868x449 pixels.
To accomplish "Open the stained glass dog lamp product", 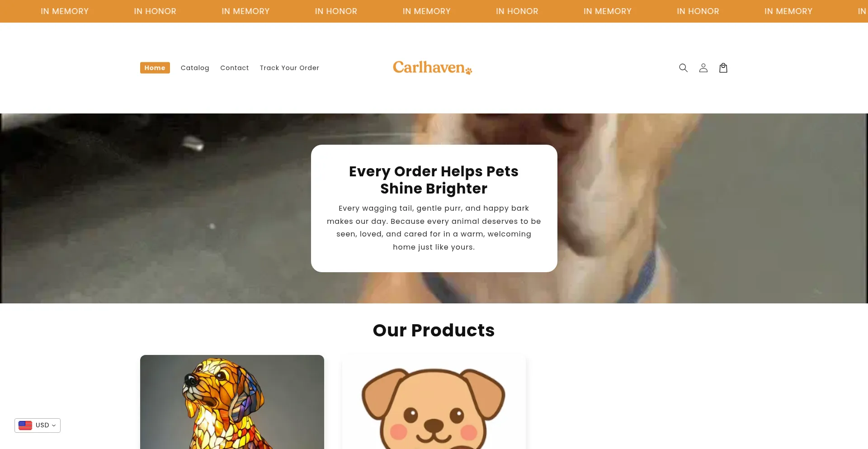I will tap(232, 402).
